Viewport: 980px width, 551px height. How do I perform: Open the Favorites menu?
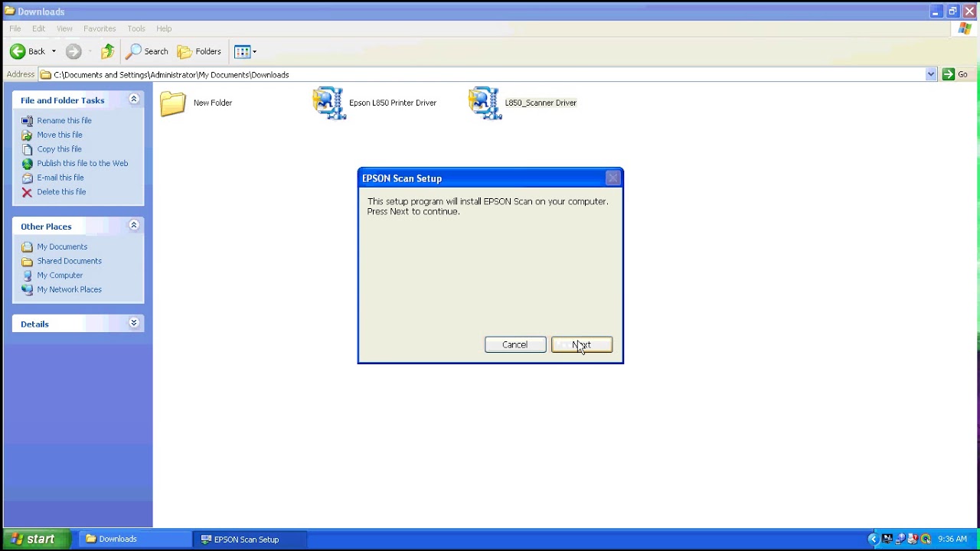click(100, 28)
